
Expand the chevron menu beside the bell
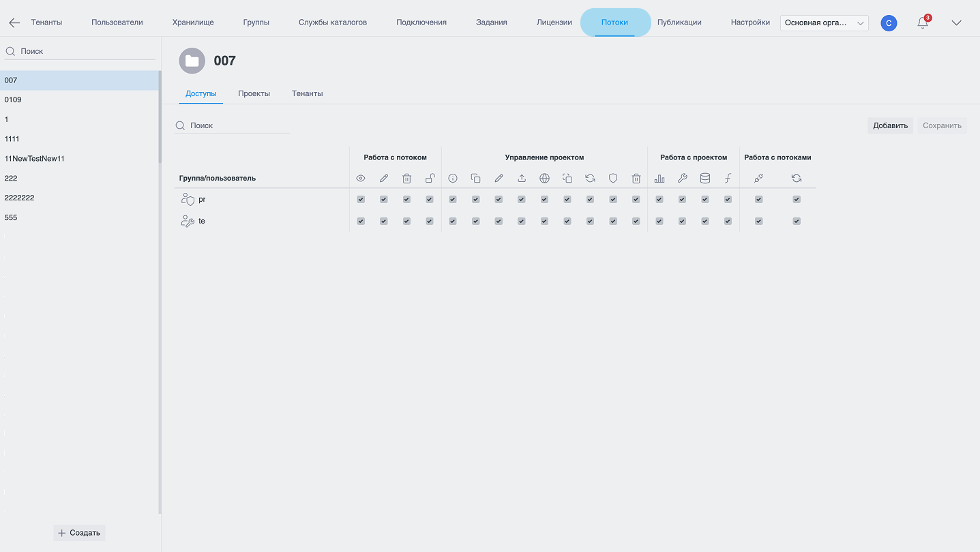point(957,23)
